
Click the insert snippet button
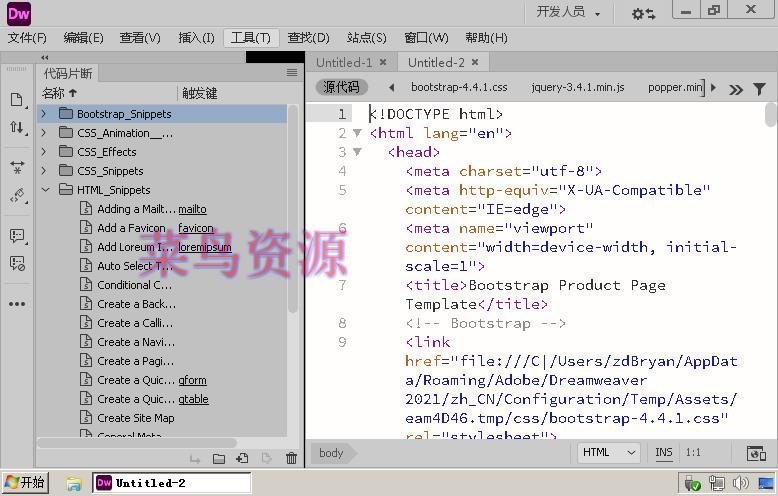coord(194,459)
